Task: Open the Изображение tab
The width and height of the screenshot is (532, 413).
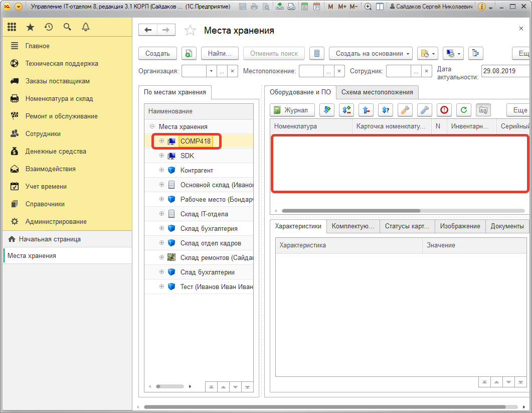Action: (x=460, y=226)
